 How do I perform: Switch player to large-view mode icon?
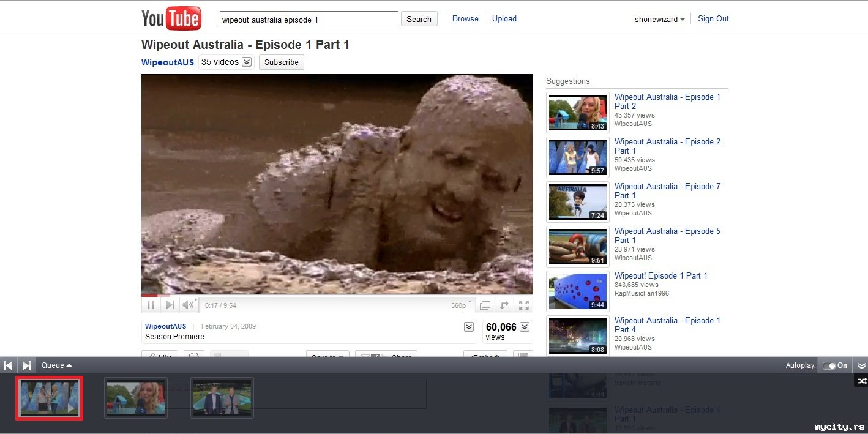485,305
